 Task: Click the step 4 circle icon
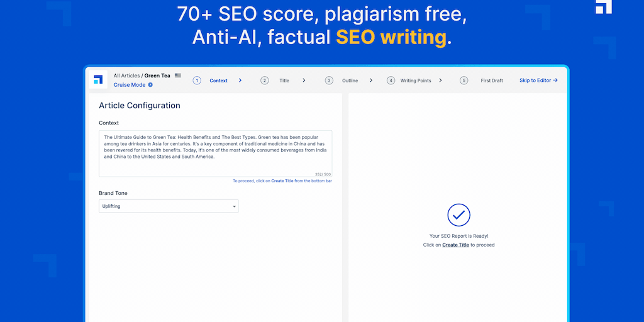(x=391, y=80)
